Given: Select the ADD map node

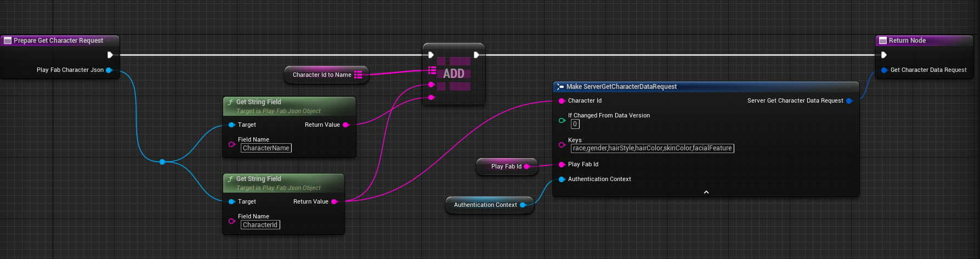Looking at the screenshot, I should pos(454,74).
